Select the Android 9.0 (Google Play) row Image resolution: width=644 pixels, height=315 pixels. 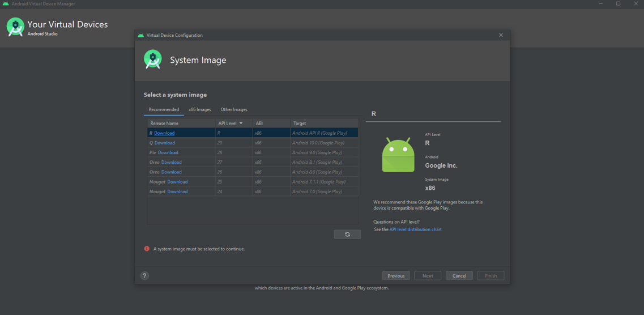[x=253, y=152]
